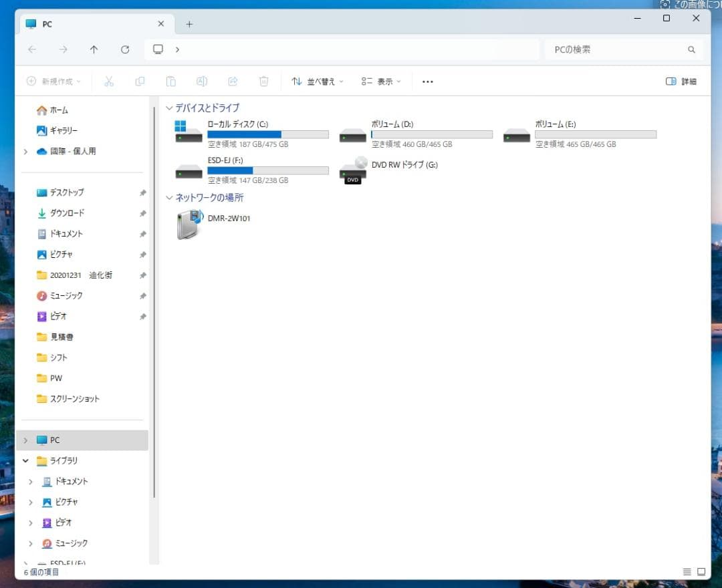Select the Paste icon in the toolbar
This screenshot has width=722, height=588.
tap(171, 81)
